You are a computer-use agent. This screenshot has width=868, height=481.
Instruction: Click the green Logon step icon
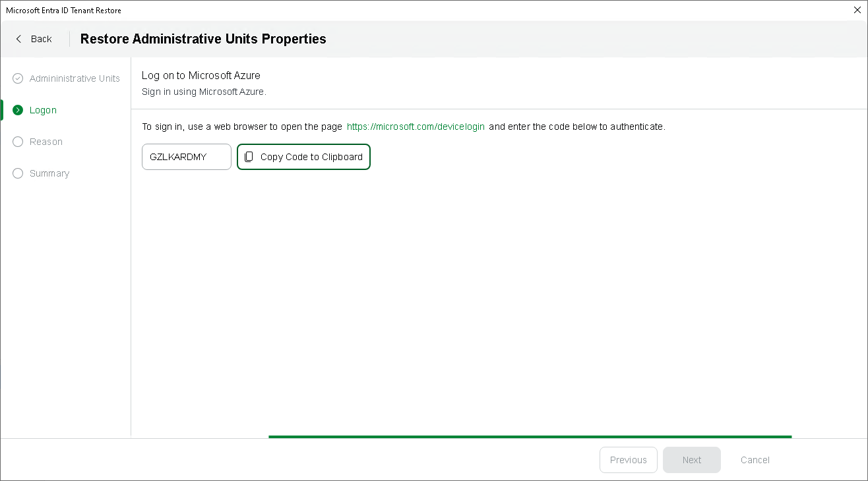click(x=18, y=110)
